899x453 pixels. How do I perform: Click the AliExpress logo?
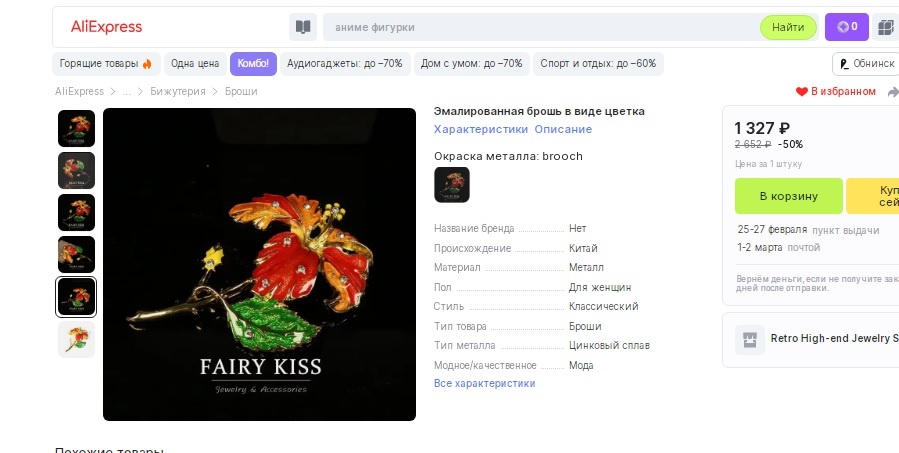107,27
